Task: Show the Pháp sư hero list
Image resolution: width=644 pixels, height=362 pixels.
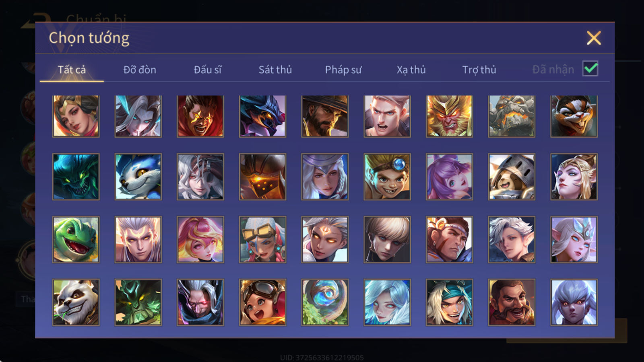Action: coord(343,70)
